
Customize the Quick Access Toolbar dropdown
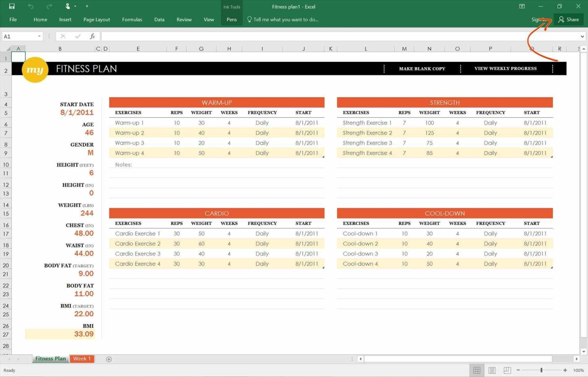pos(87,6)
